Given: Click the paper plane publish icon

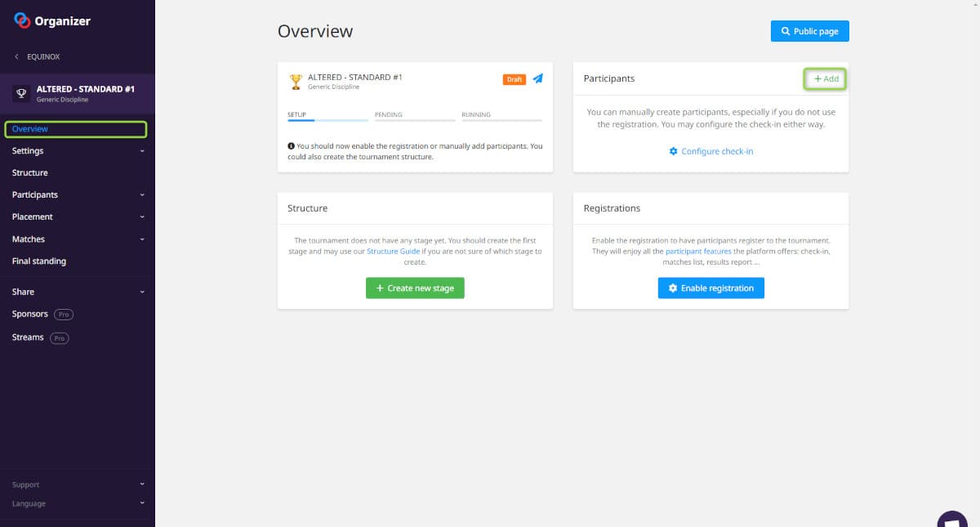Looking at the screenshot, I should click(x=537, y=78).
